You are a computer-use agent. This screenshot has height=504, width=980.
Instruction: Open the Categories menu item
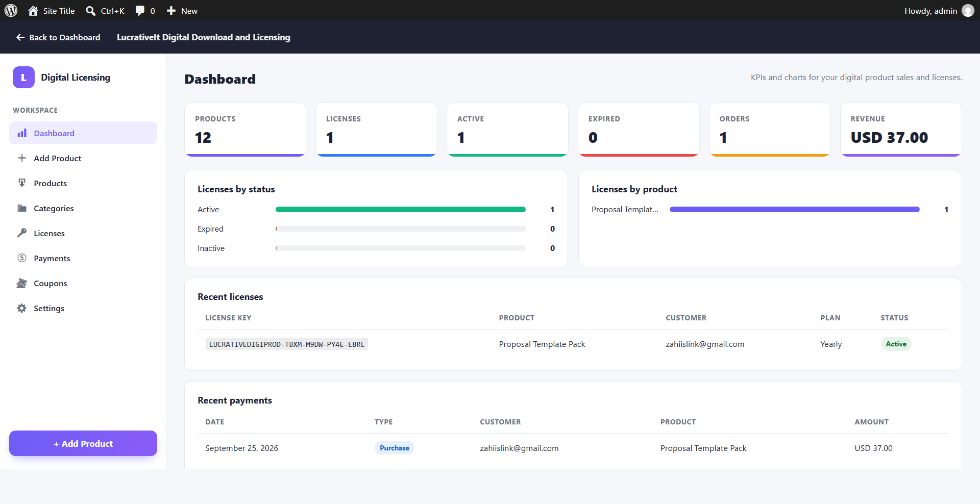point(83,208)
